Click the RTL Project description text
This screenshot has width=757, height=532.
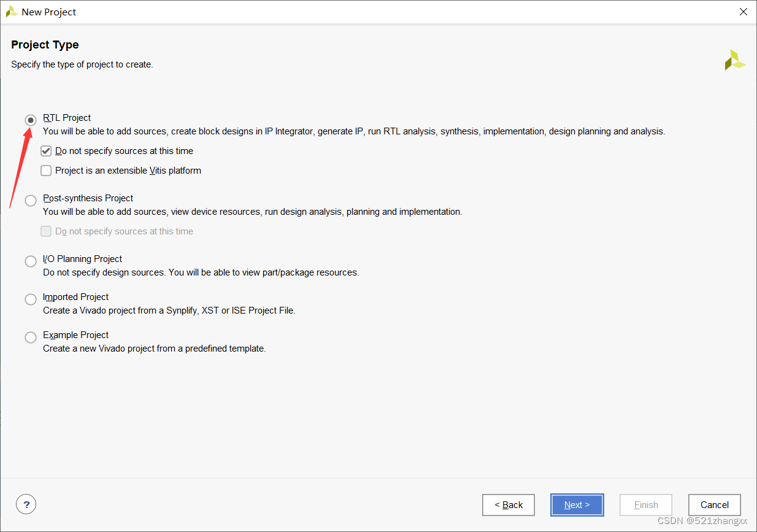354,131
